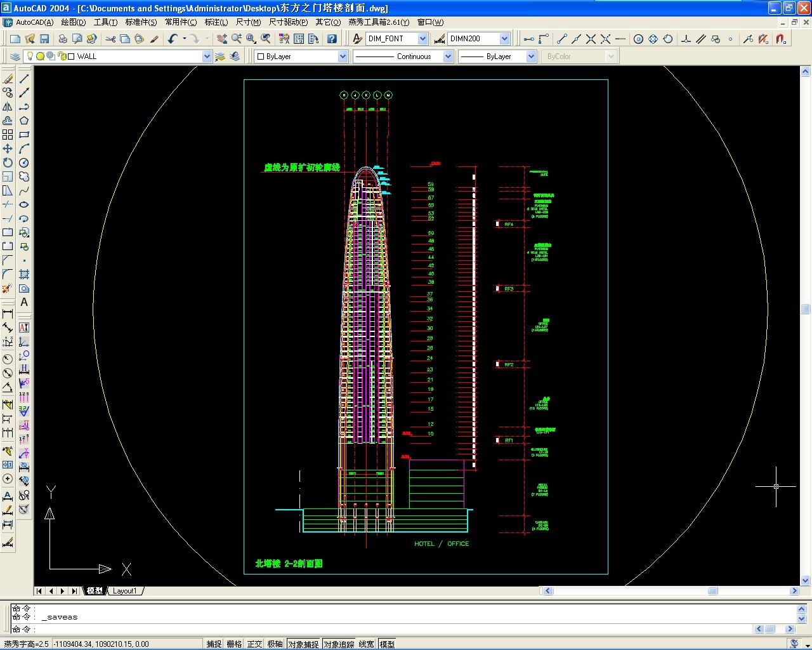
Task: Expand the WALL layer dropdown
Action: point(206,56)
